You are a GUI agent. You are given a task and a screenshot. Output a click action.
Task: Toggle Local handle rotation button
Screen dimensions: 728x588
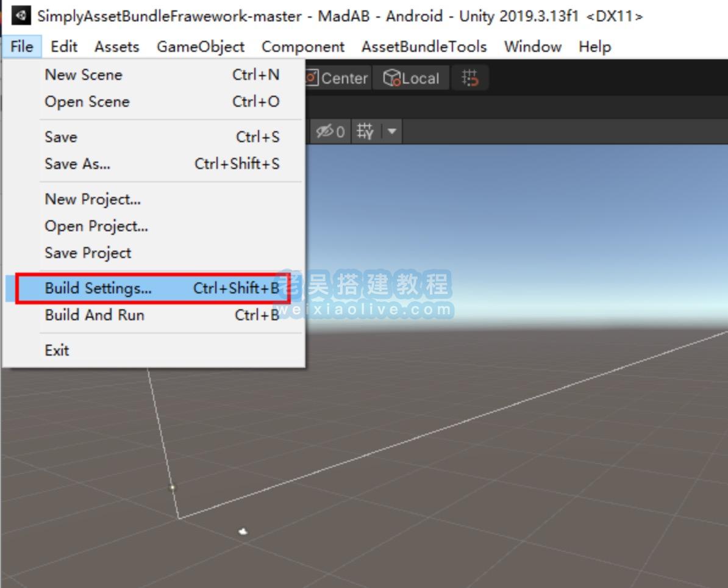click(411, 78)
